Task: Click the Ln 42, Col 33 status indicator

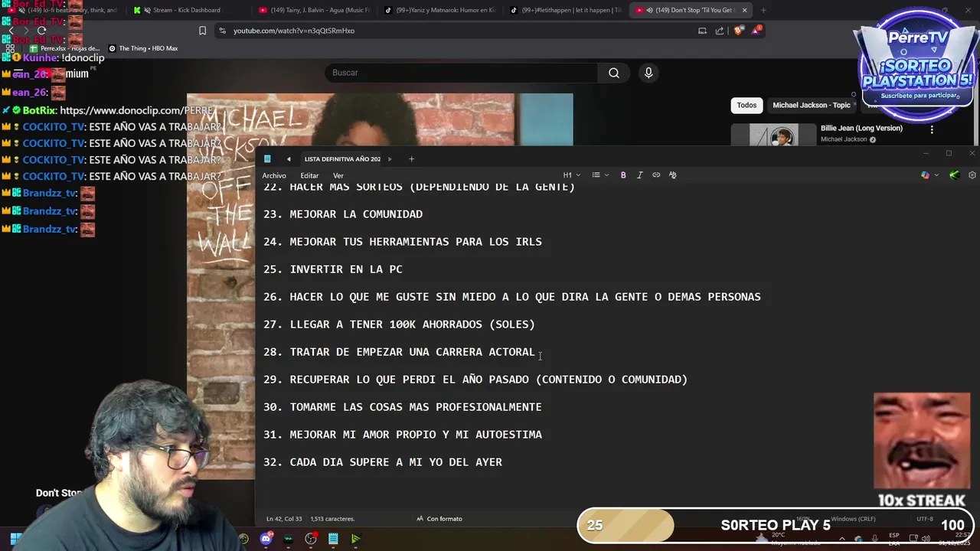Action: coord(283,519)
